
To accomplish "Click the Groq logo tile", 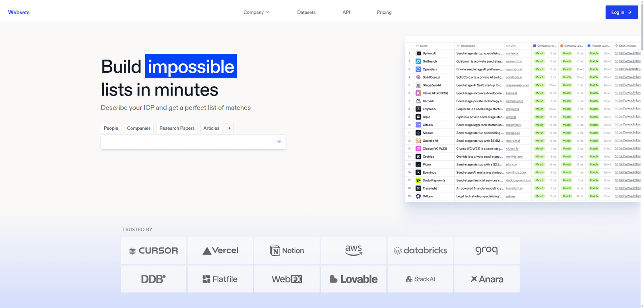I will point(487,250).
